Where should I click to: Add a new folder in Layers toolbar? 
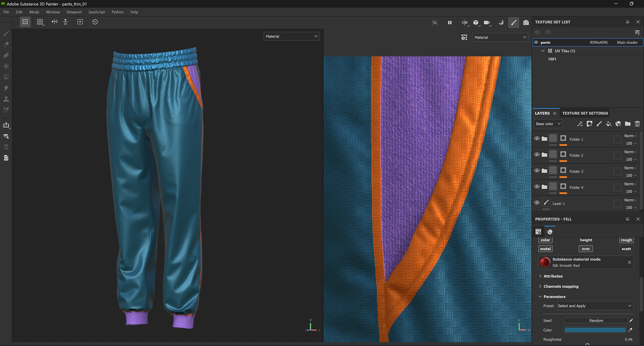tap(628, 124)
